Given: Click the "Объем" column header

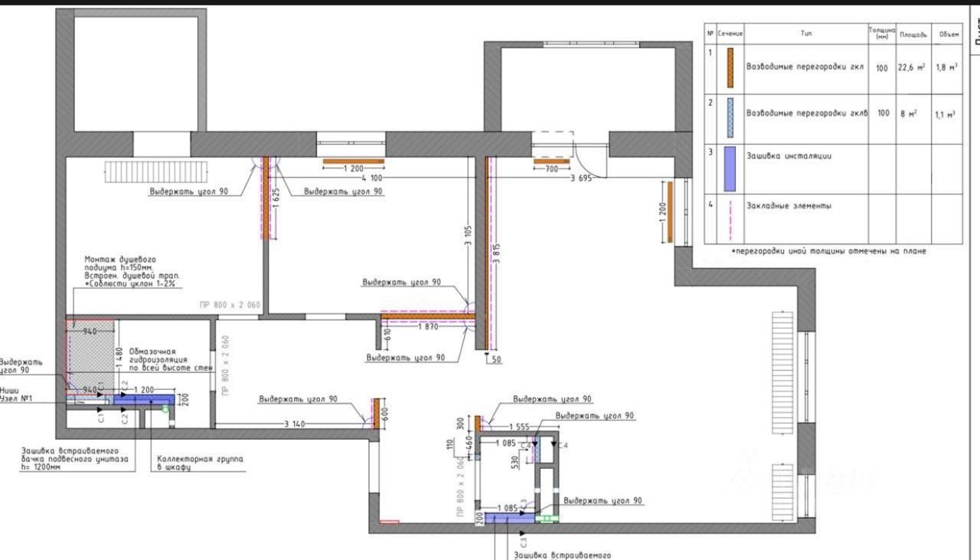Looking at the screenshot, I should 949,34.
